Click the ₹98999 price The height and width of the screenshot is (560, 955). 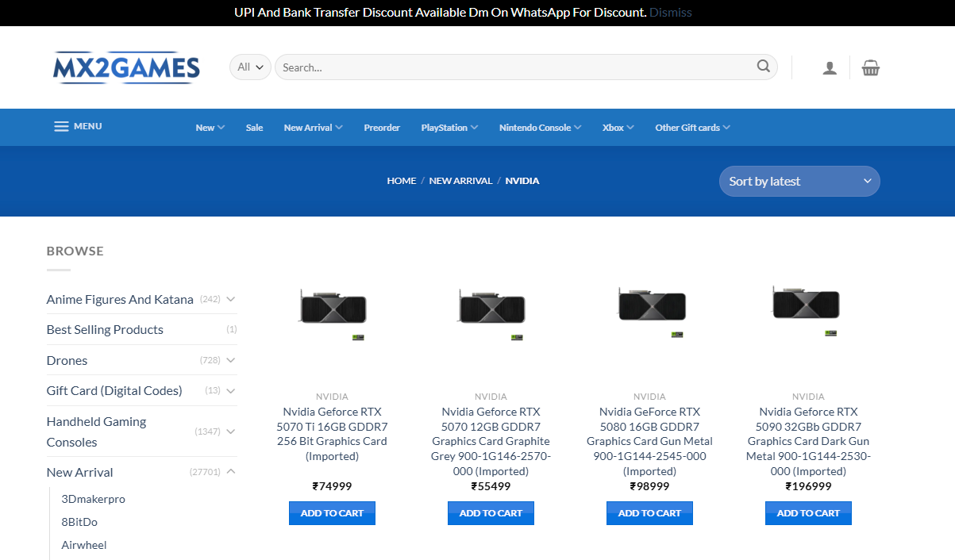[x=649, y=486]
